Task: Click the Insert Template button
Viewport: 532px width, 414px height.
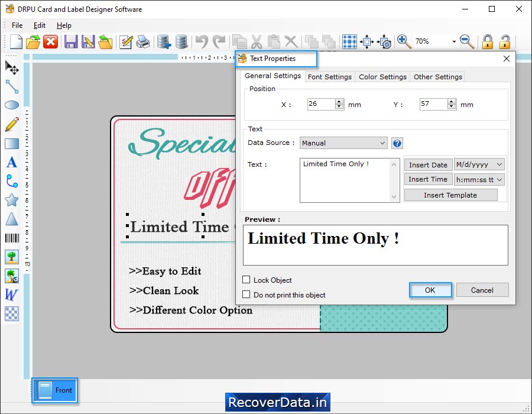Action: pyautogui.click(x=450, y=195)
